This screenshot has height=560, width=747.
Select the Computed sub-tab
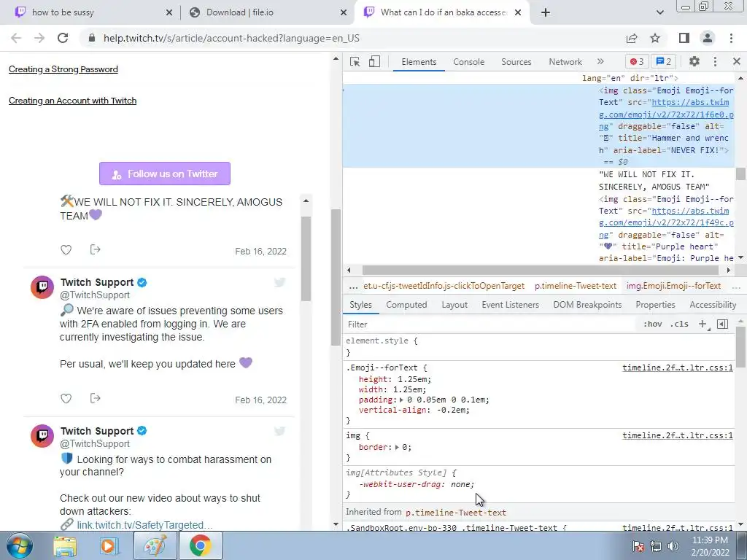(x=406, y=305)
